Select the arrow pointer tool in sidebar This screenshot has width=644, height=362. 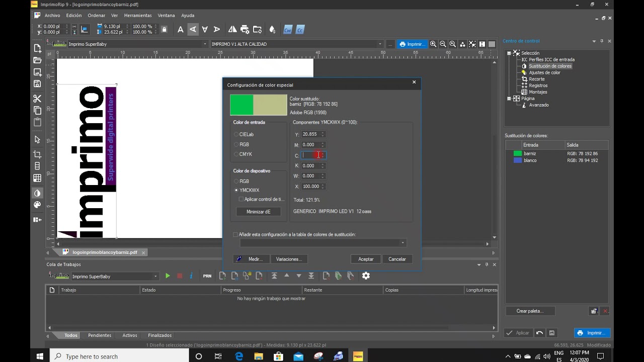click(x=37, y=140)
